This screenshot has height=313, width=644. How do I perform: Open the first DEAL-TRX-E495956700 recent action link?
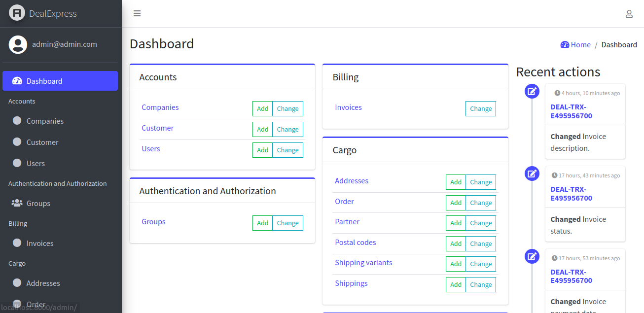click(571, 111)
